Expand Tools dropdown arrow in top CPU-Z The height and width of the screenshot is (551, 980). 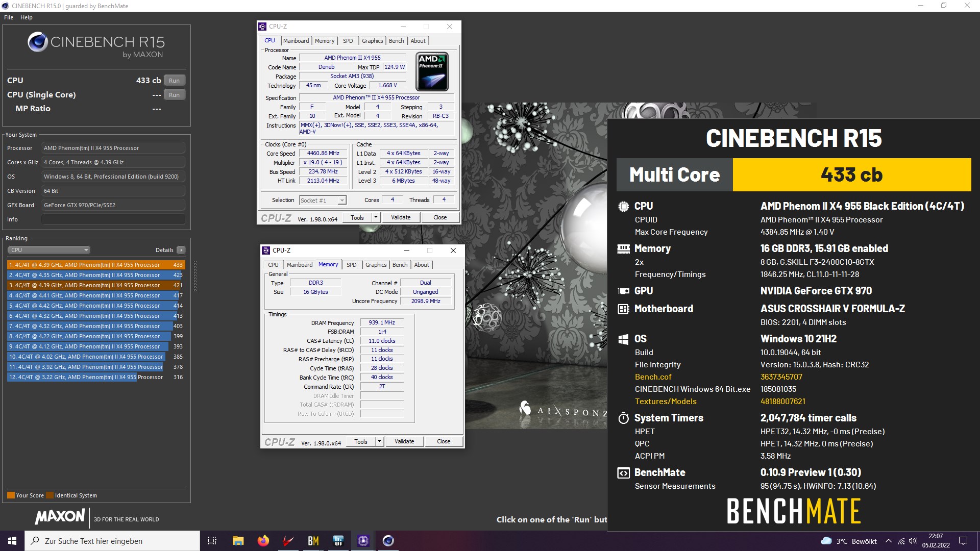pos(376,217)
